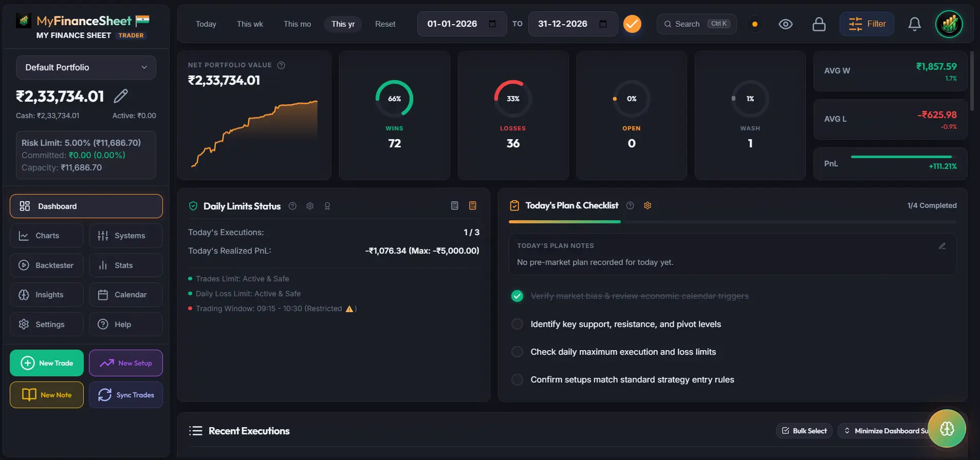Select the Today date range
Screen dimensions: 980x460
click(x=206, y=24)
